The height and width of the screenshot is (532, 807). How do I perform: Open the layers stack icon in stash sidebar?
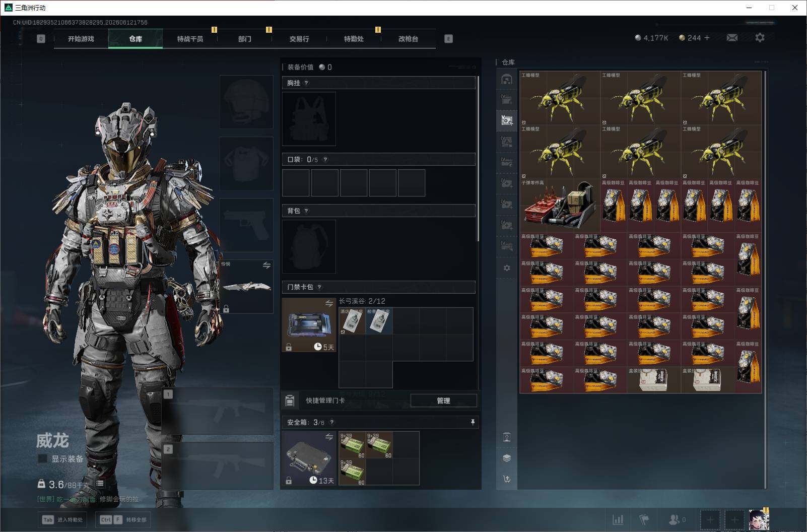coord(507,458)
